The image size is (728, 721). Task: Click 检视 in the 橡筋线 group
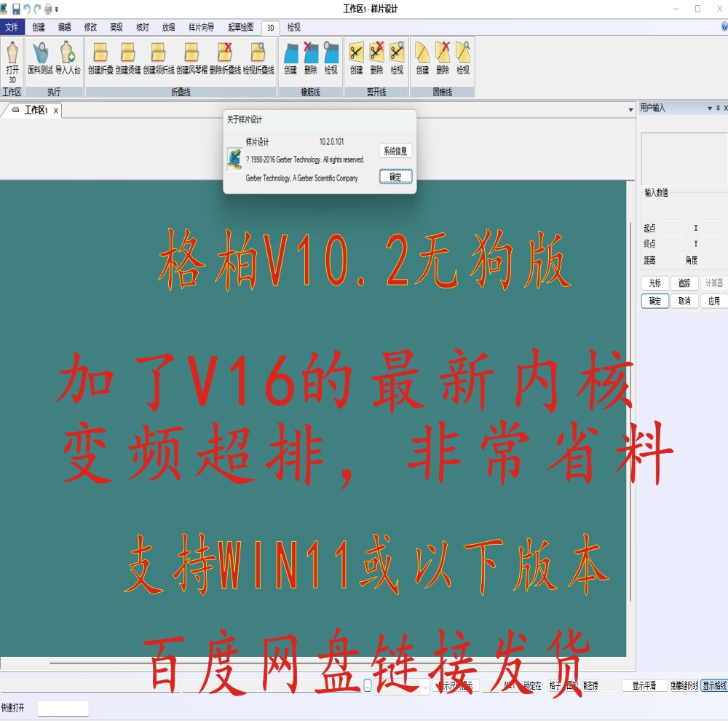pos(331,58)
